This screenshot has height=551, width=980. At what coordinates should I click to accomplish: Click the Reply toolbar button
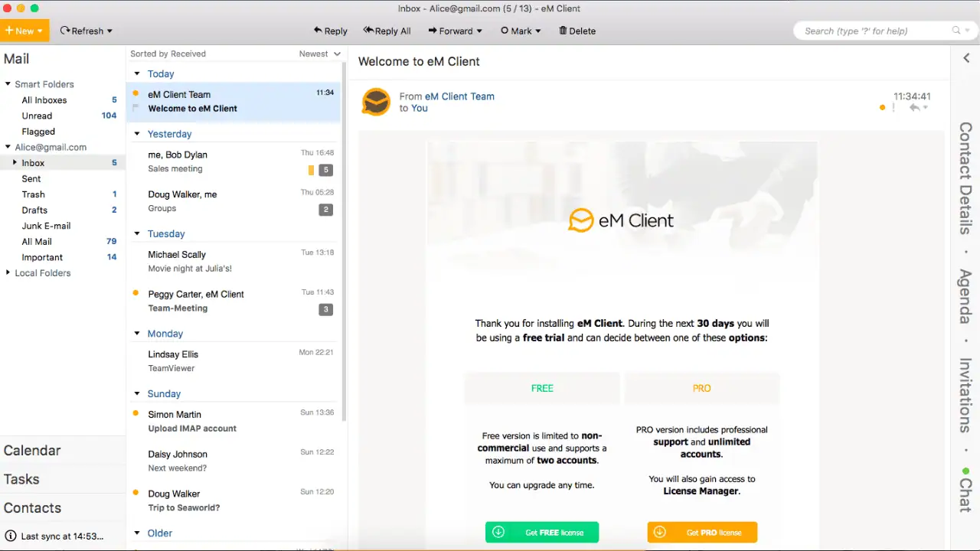(330, 31)
